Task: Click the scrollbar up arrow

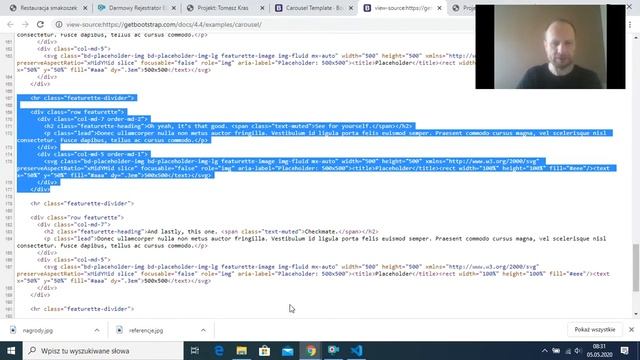Action: [x=636, y=38]
